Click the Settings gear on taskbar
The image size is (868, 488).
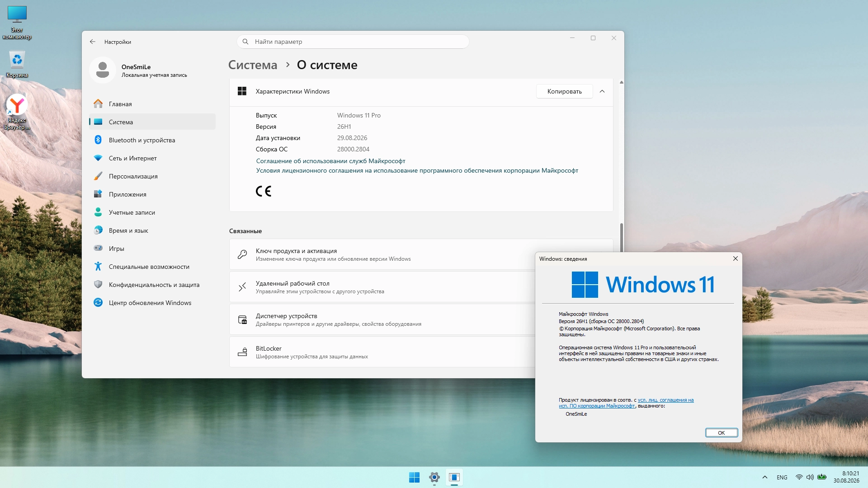point(434,477)
